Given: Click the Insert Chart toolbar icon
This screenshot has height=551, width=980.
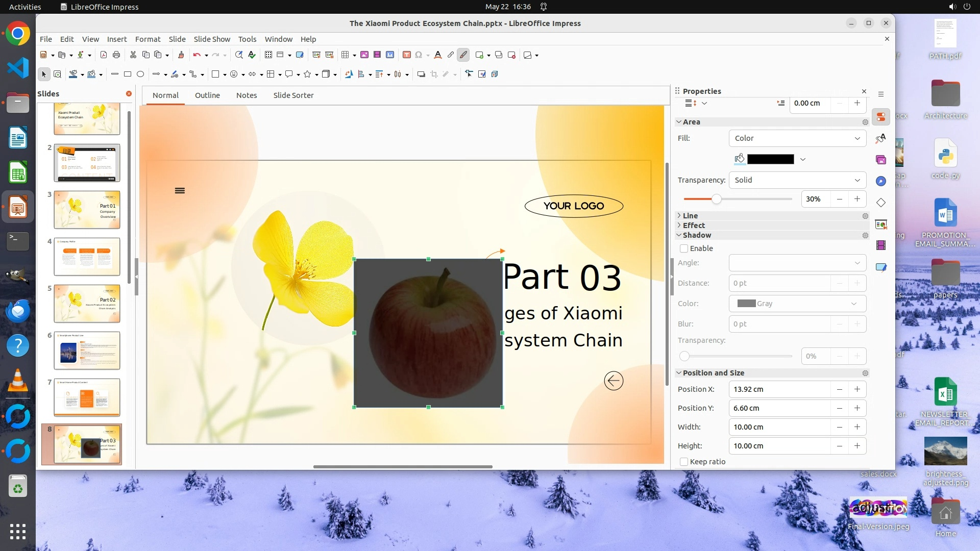Looking at the screenshot, I should pyautogui.click(x=390, y=55).
